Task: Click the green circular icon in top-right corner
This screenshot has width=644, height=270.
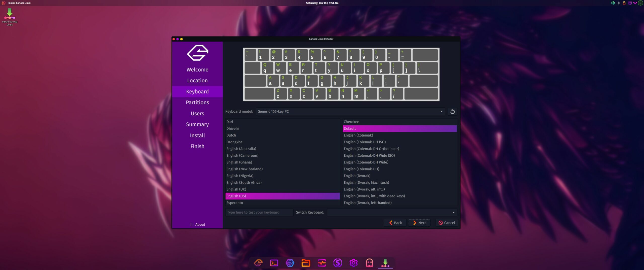Action: [640, 3]
